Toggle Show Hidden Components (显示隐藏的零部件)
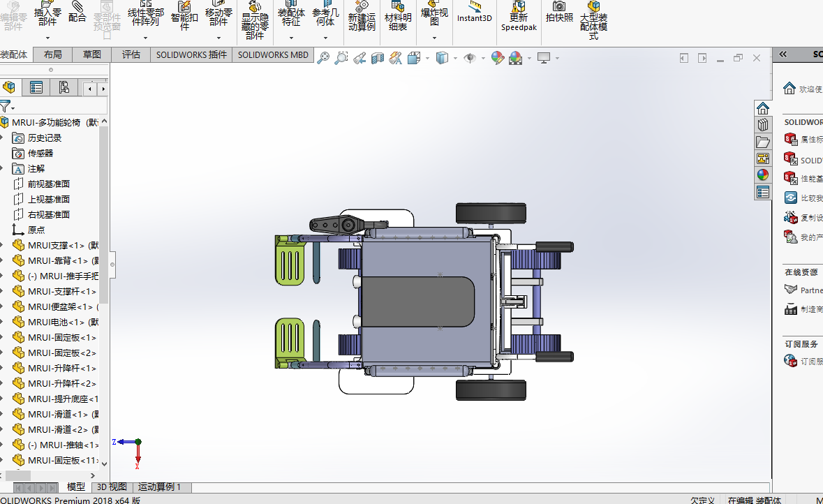Image resolution: width=823 pixels, height=504 pixels. [x=255, y=20]
